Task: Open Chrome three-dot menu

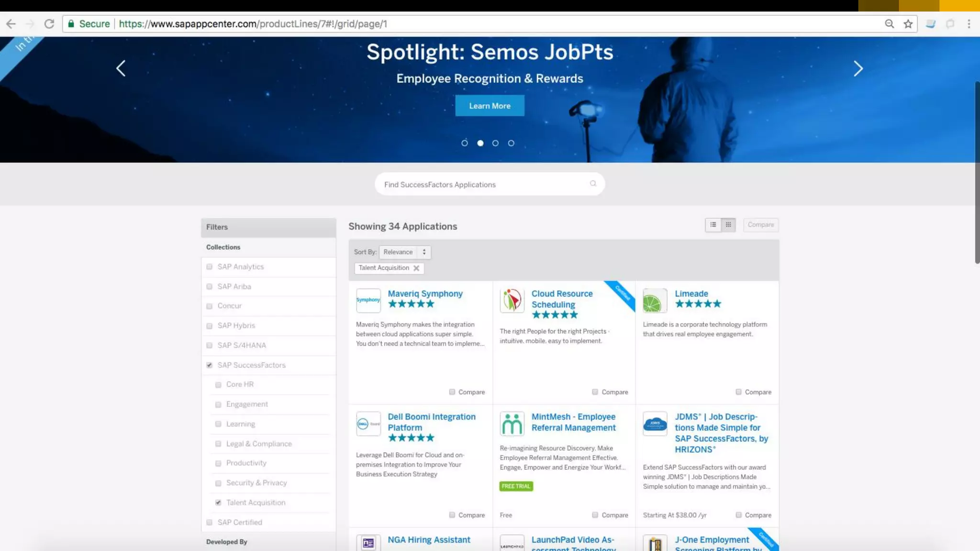Action: point(969,24)
